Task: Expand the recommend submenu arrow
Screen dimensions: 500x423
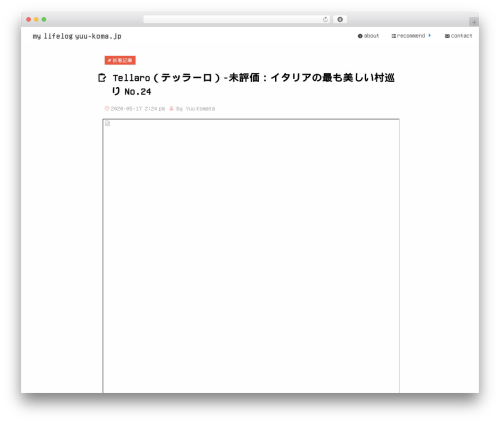Action: coord(430,35)
